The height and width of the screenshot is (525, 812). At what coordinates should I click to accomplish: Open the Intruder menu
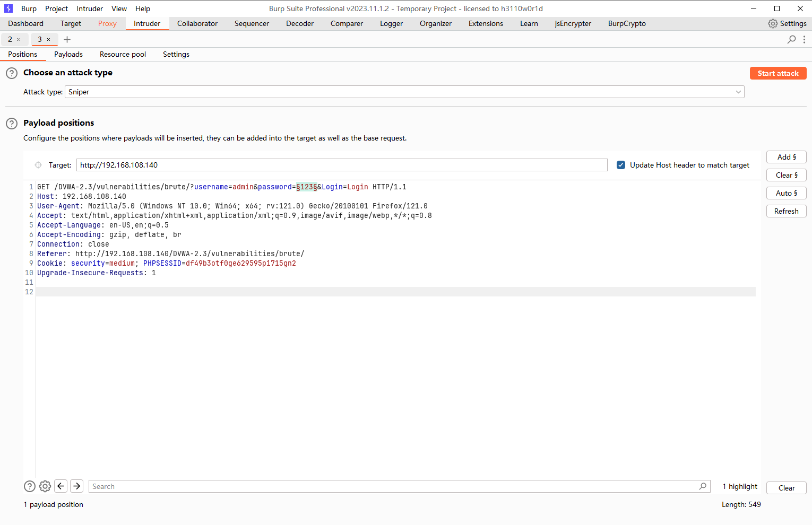(x=90, y=8)
